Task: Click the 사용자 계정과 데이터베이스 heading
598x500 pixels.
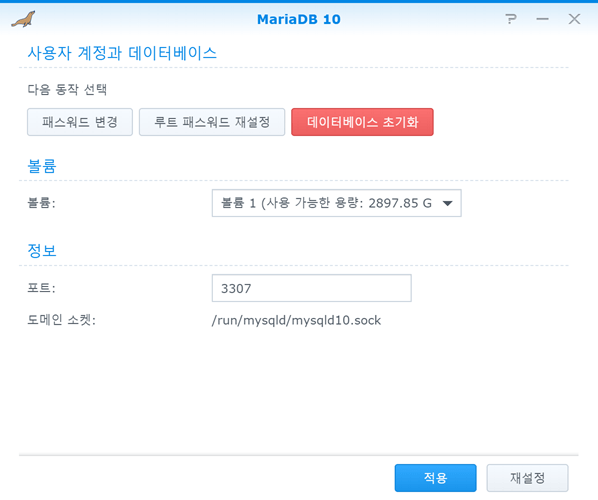Action: coord(122,53)
